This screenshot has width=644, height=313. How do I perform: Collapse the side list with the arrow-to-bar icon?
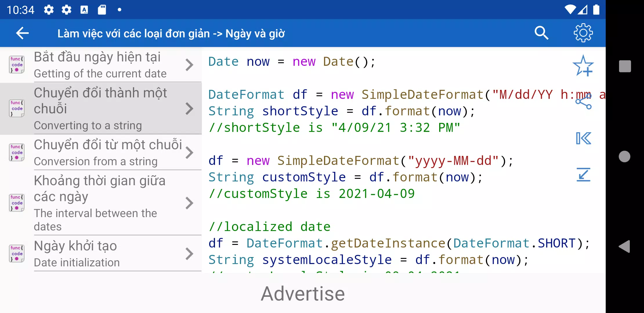point(583,138)
